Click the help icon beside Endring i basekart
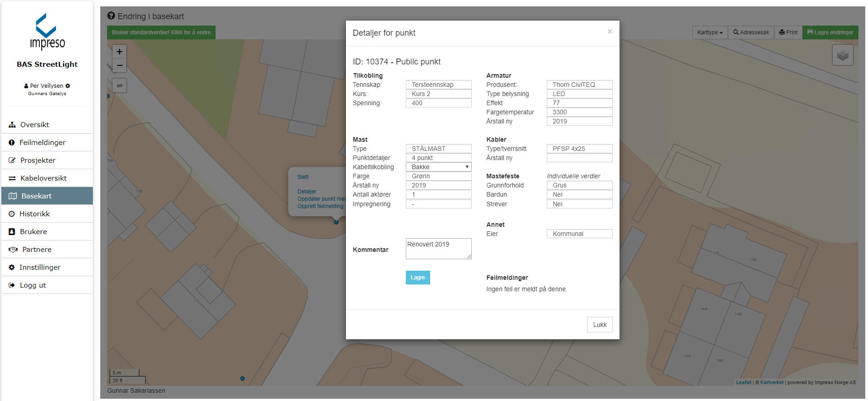Image resolution: width=868 pixels, height=401 pixels. pyautogui.click(x=111, y=16)
